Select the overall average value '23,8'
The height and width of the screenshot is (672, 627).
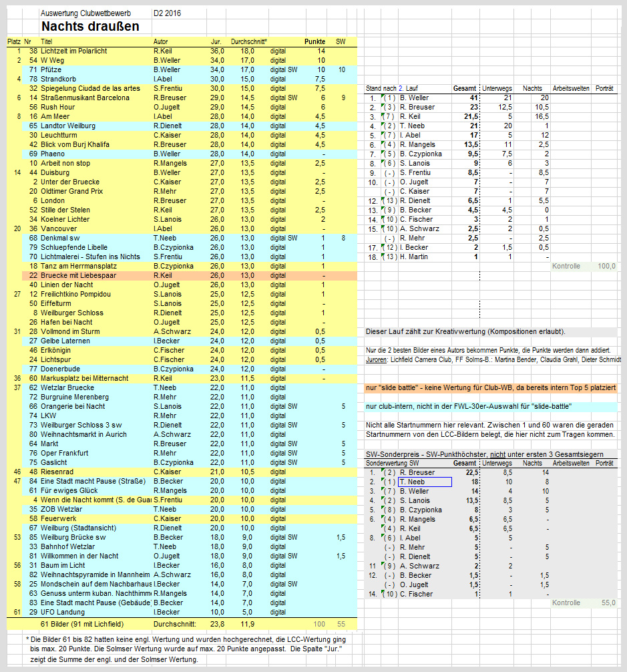217,624
